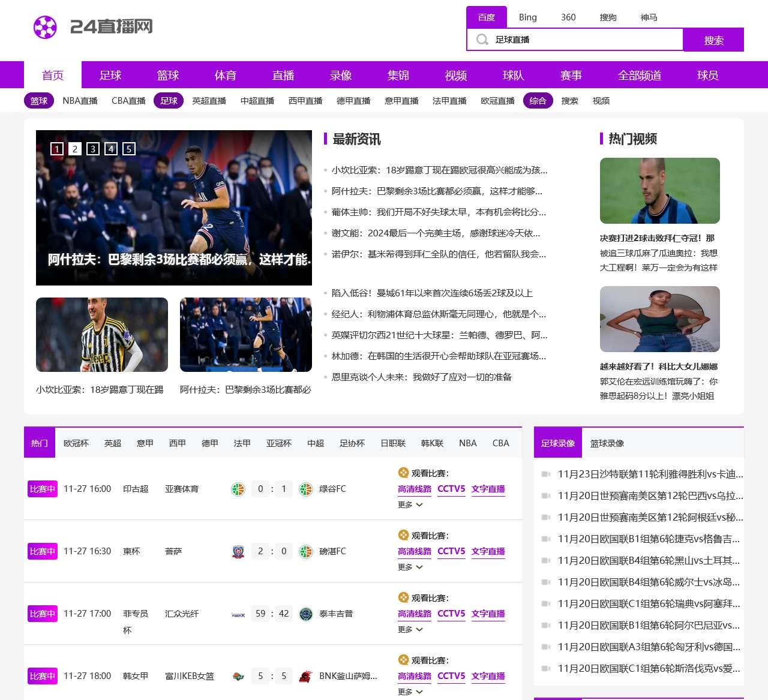Switch to the 篮球录像 tab

(608, 443)
